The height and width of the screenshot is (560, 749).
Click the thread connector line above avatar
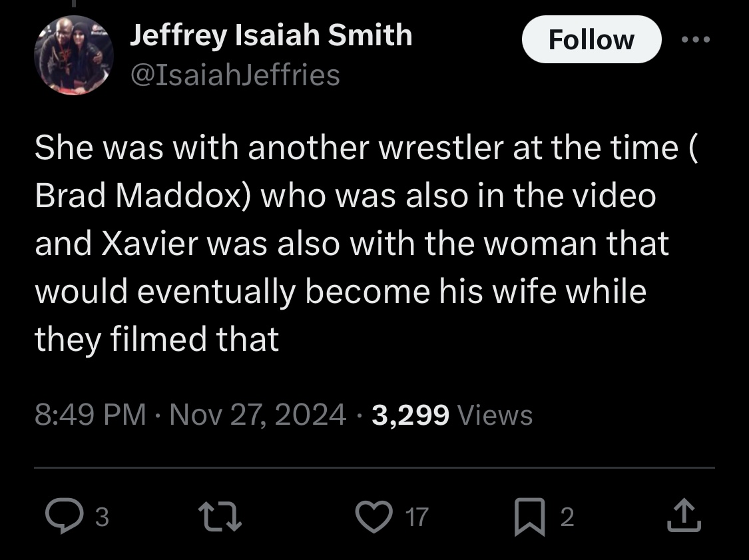click(x=75, y=4)
